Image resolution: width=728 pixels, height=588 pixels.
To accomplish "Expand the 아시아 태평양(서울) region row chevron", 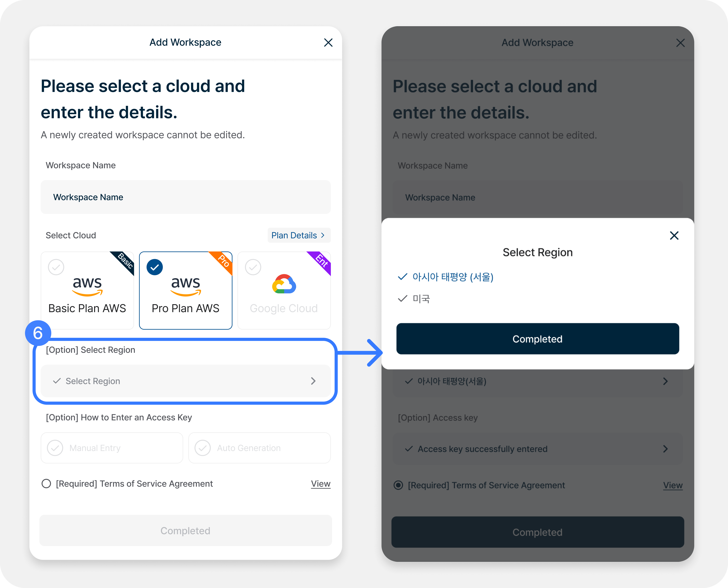I will point(665,381).
